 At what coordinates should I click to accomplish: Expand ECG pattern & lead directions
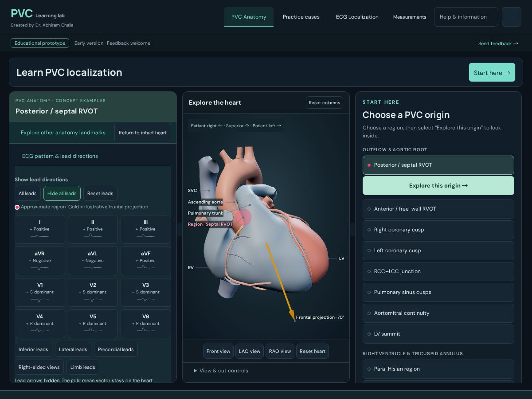[60, 156]
